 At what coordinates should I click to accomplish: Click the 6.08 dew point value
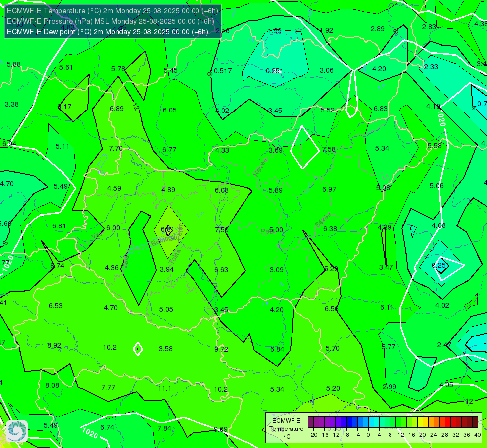point(222,190)
